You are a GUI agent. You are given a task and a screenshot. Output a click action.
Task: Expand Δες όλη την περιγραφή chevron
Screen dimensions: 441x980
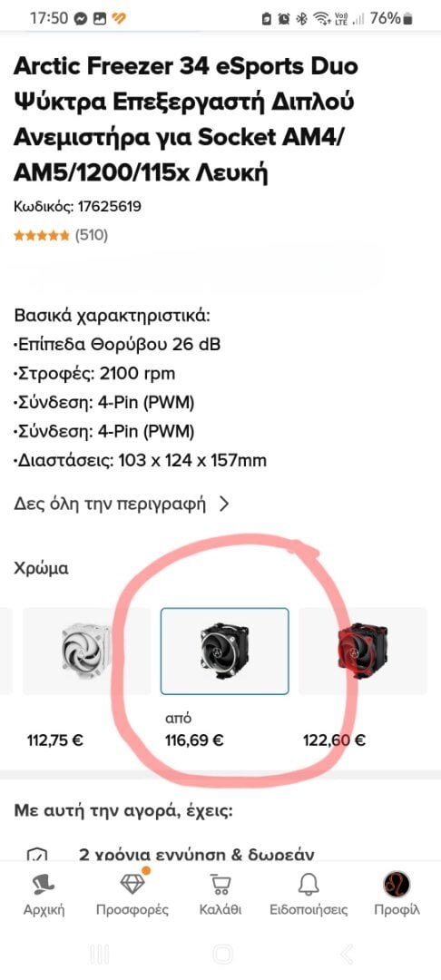(225, 504)
